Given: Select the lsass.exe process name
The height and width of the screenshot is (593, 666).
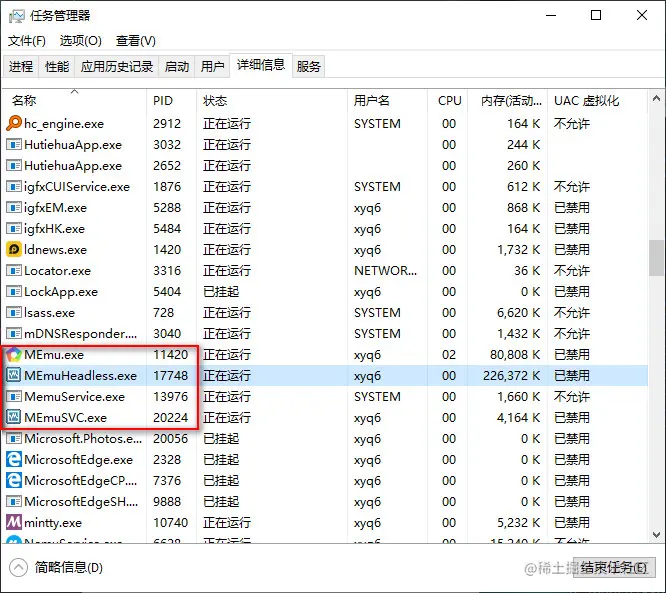Looking at the screenshot, I should click(x=49, y=313).
